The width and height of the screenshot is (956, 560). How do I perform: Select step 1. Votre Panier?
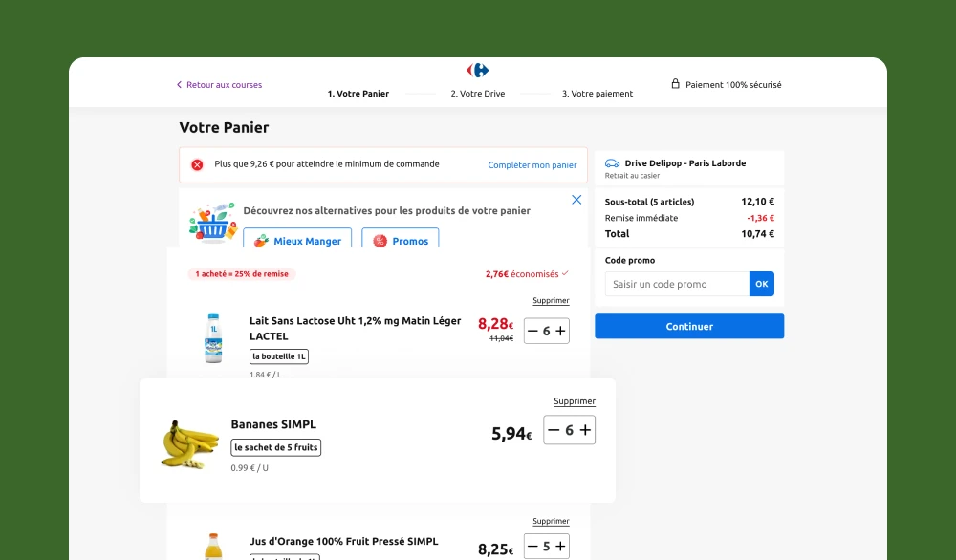[x=358, y=94]
